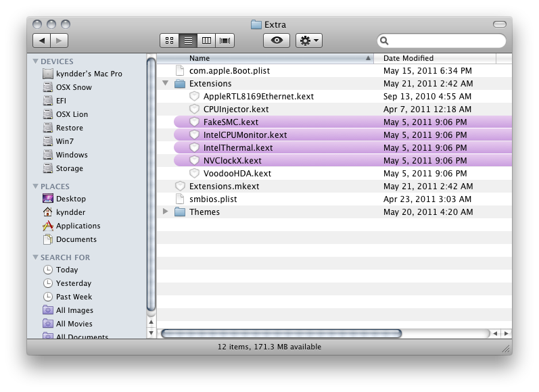
Task: Select the Extensions.mkext file icon
Action: click(180, 187)
